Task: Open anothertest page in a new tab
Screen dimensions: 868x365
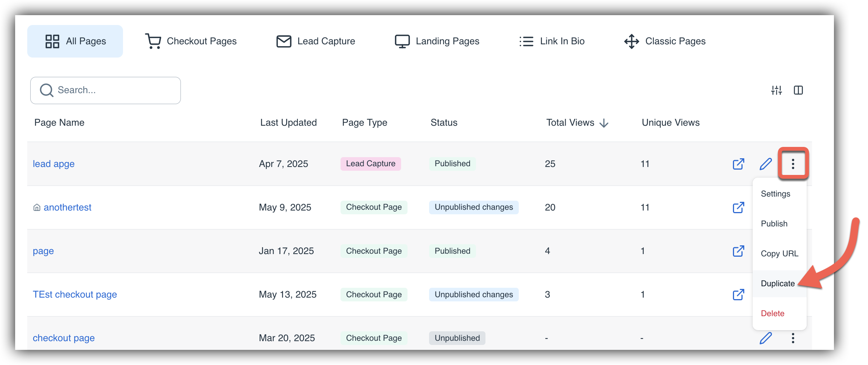Action: [738, 207]
